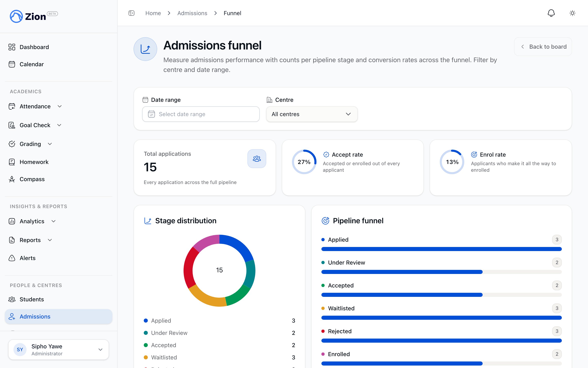
Task: Click the Under Review legend row in Stage distribution
Action: coord(219,333)
